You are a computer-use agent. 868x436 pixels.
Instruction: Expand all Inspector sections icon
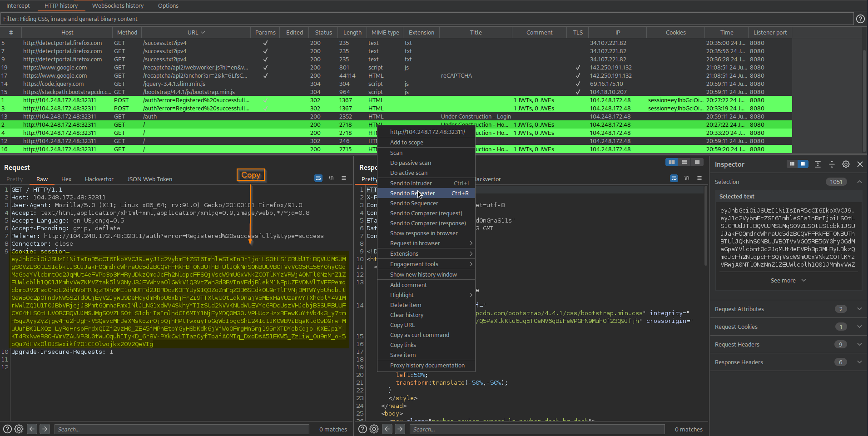(x=818, y=164)
